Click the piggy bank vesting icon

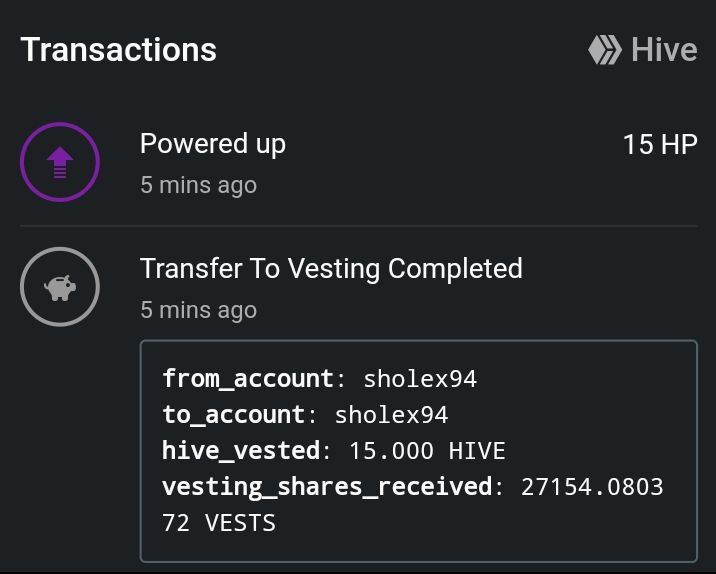[x=60, y=287]
